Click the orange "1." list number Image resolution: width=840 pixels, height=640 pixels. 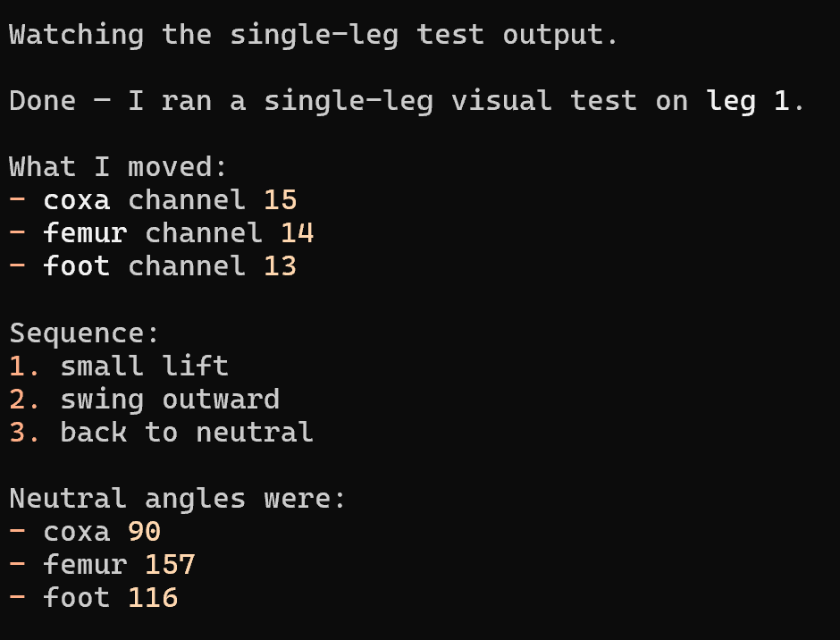25,366
